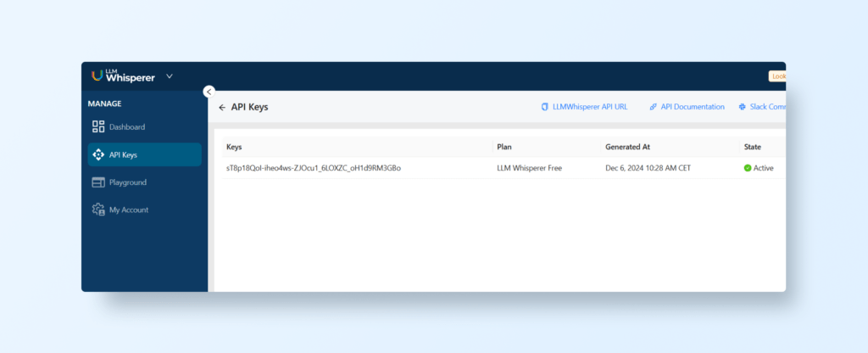Copy the LLMWhisperer API URL link
The image size is (868, 353).
(589, 107)
